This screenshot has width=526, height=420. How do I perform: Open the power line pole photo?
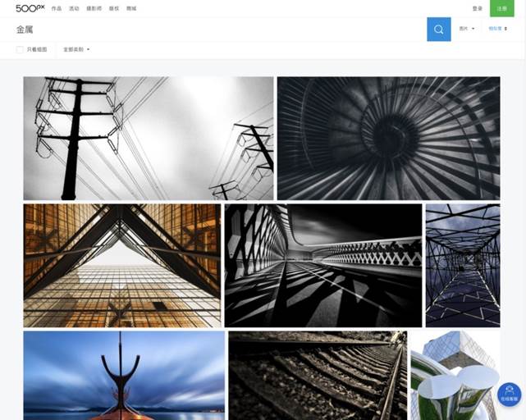click(148, 138)
